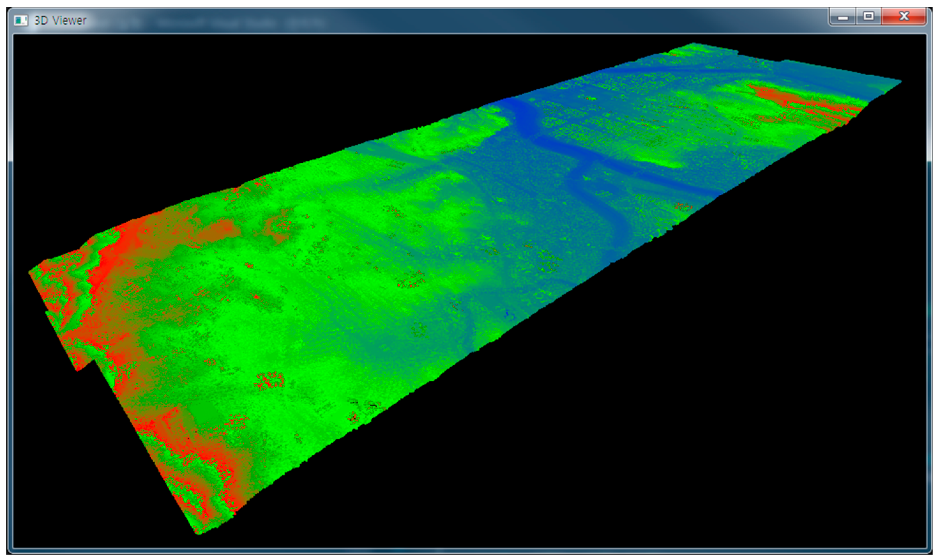Close the 3D Viewer window
The width and height of the screenshot is (938, 560).
tap(904, 16)
